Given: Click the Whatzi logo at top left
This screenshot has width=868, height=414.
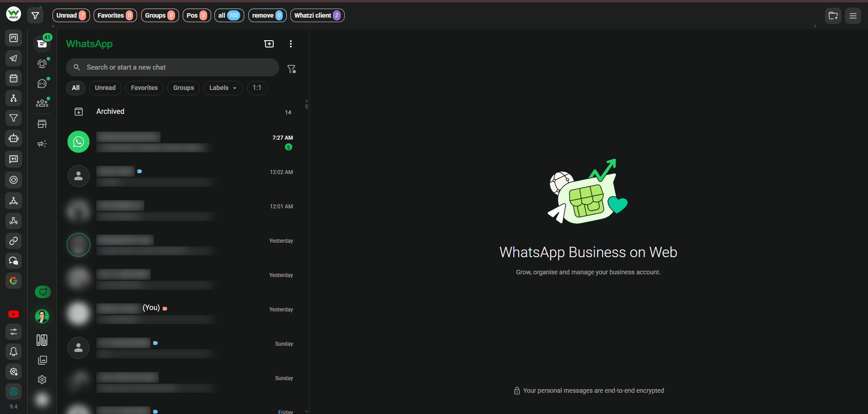Looking at the screenshot, I should [14, 14].
